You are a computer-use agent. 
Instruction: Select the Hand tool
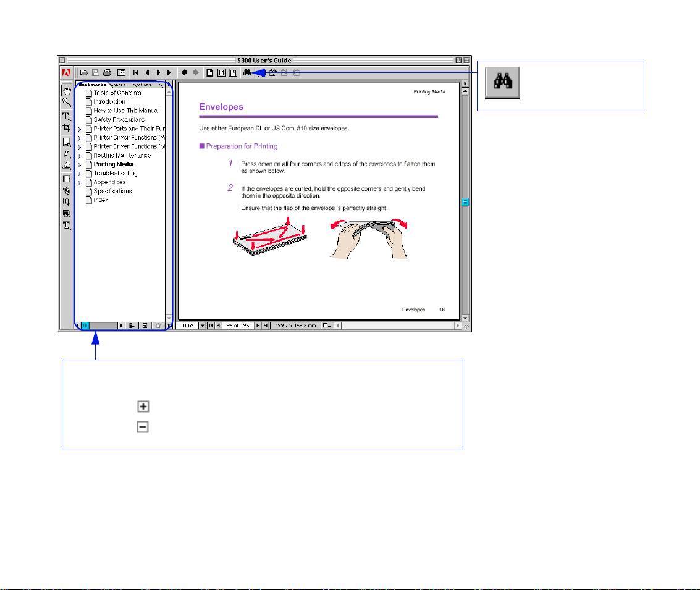[x=66, y=91]
